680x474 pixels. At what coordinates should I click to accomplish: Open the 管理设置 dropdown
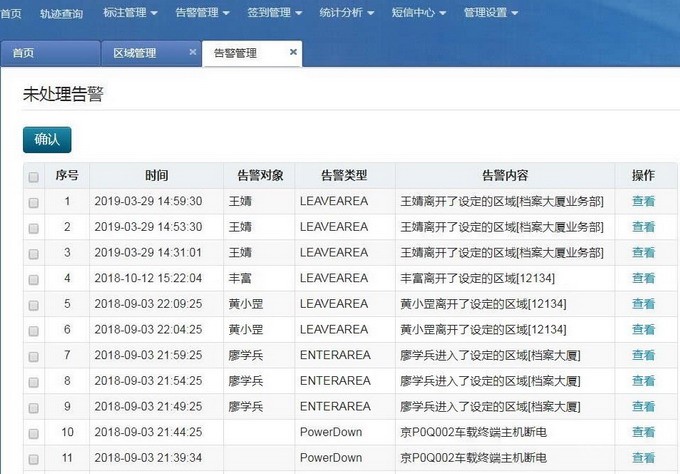(491, 13)
